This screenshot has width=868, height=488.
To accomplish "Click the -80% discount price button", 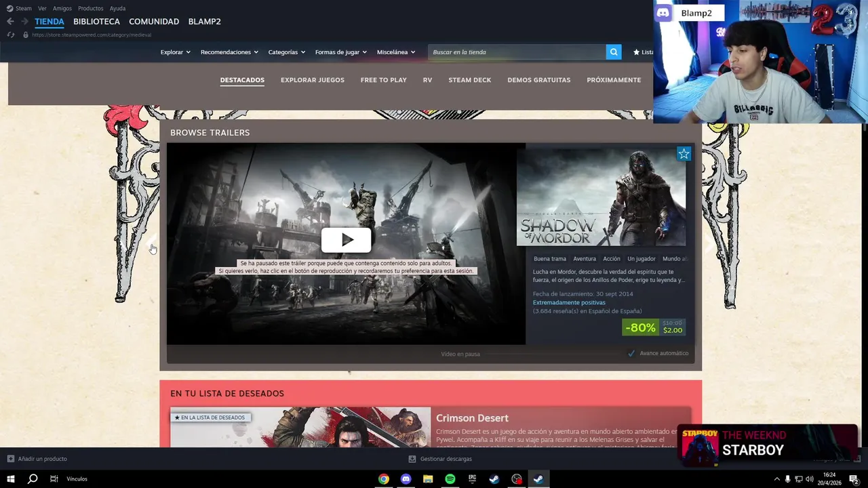I will (654, 327).
